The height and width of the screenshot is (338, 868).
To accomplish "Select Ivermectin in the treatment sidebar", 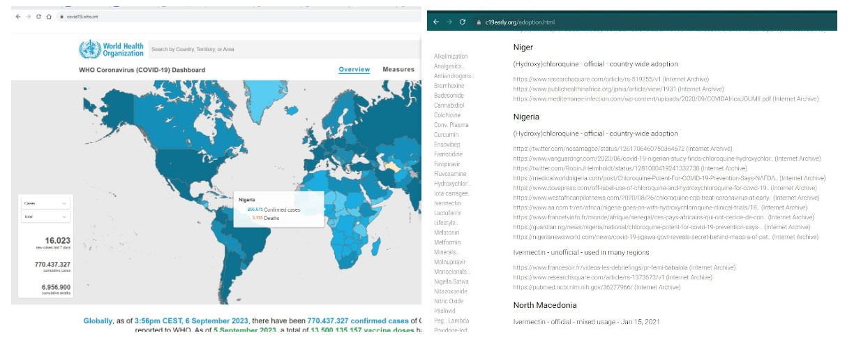I will 447,203.
